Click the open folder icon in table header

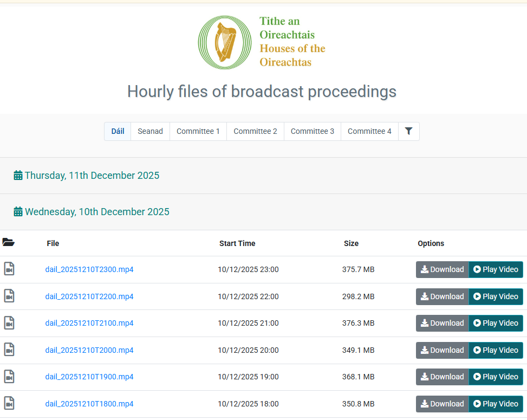[8, 243]
